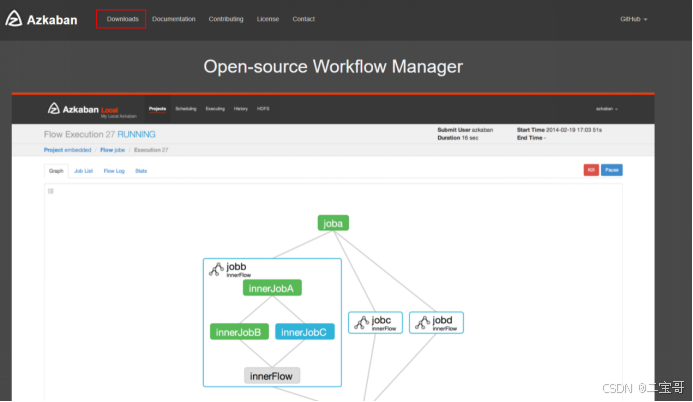The height and width of the screenshot is (402, 693).
Task: Click the blue Pause button
Action: coord(612,170)
